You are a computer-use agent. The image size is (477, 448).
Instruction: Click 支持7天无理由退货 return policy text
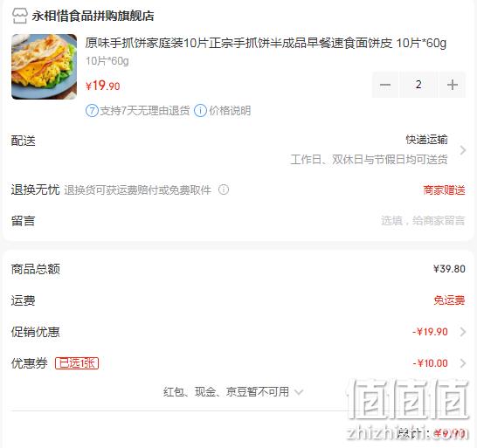coord(145,111)
